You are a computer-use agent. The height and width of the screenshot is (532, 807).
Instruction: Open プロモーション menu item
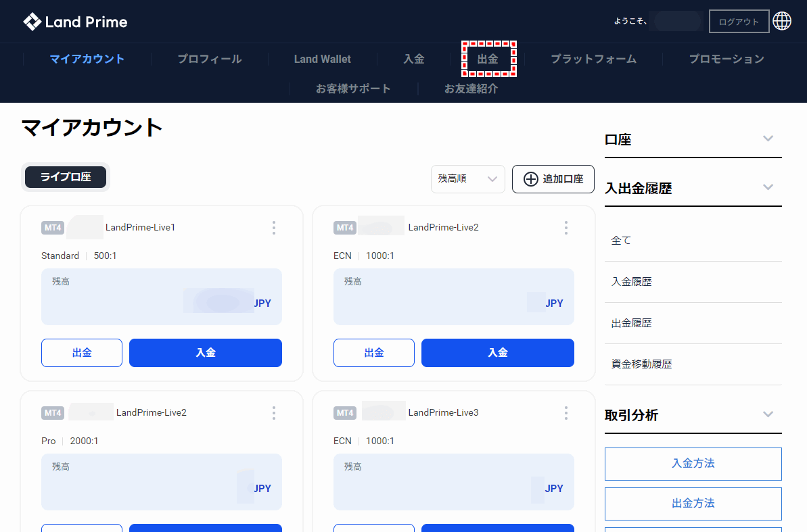coord(727,59)
